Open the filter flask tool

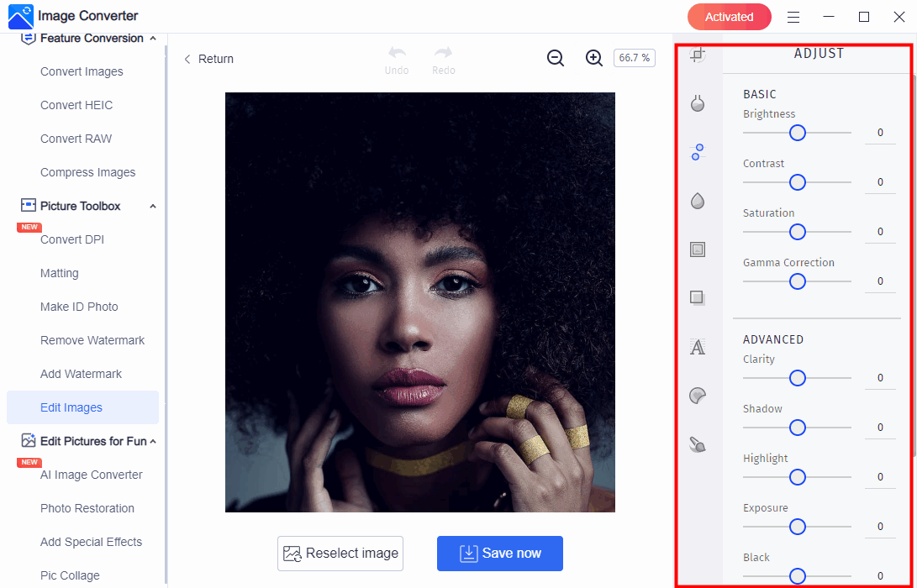697,103
